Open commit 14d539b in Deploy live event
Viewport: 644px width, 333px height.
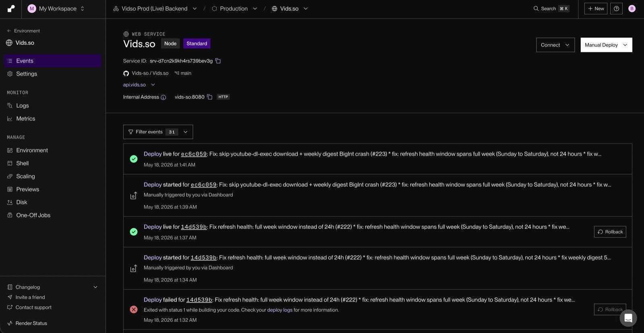pyautogui.click(x=194, y=227)
